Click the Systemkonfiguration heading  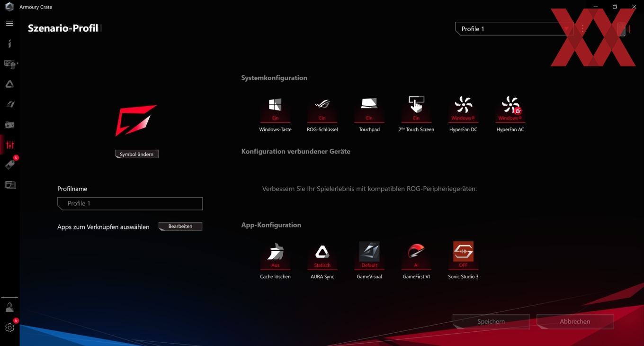tap(274, 78)
